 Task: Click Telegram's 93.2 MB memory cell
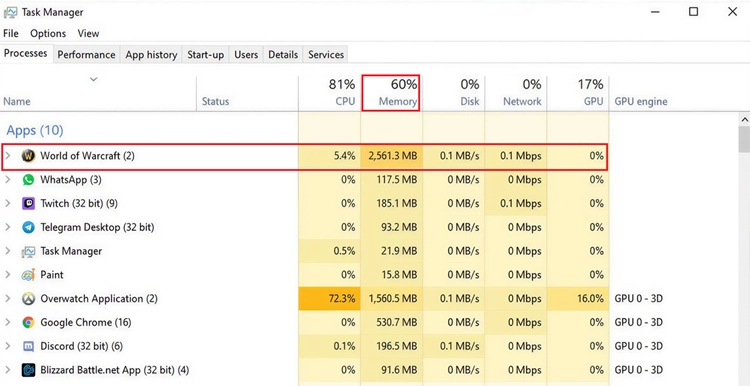(391, 227)
